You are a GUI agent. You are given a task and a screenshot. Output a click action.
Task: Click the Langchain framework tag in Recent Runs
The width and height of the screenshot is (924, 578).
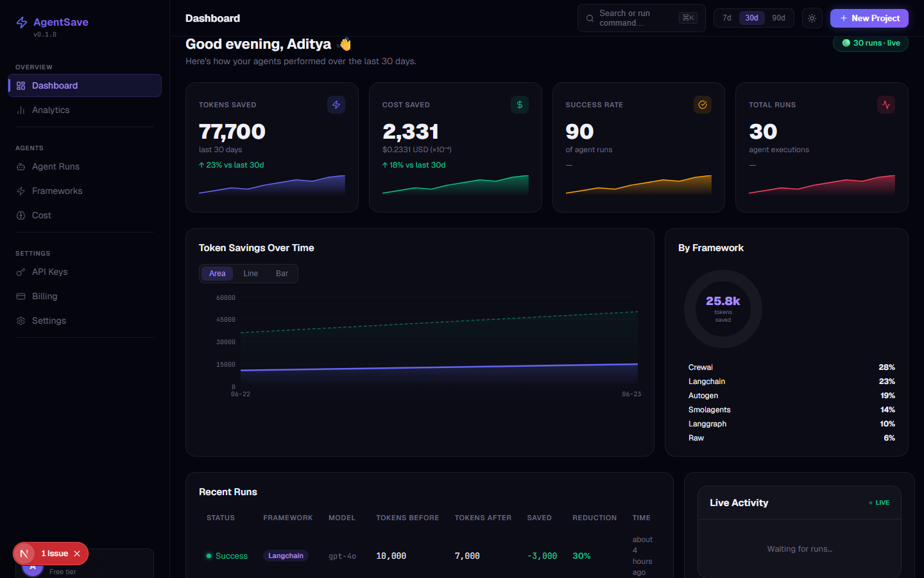pos(286,556)
